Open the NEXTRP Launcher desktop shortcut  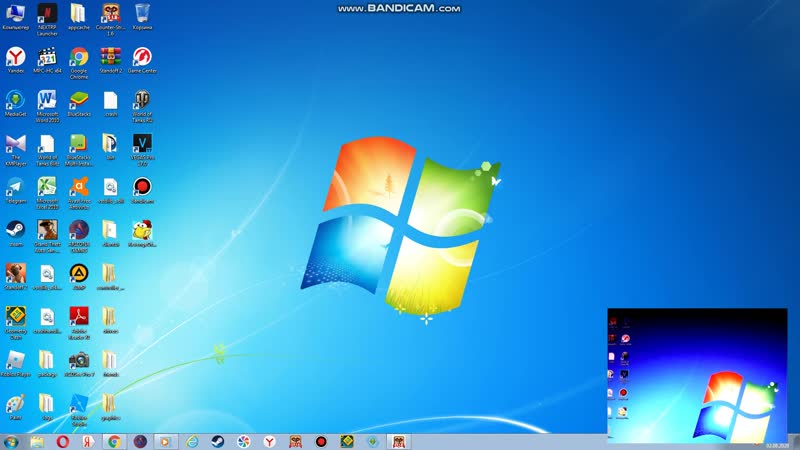[47, 20]
